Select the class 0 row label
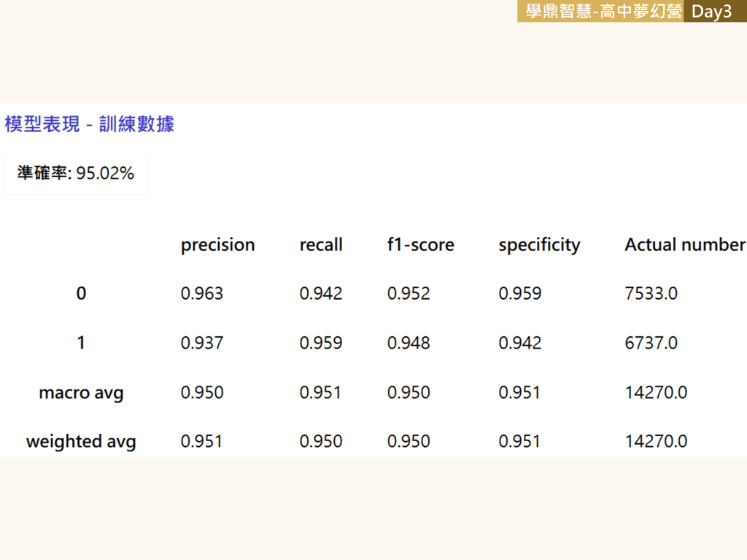Screen dimensions: 747x560 tap(81, 294)
